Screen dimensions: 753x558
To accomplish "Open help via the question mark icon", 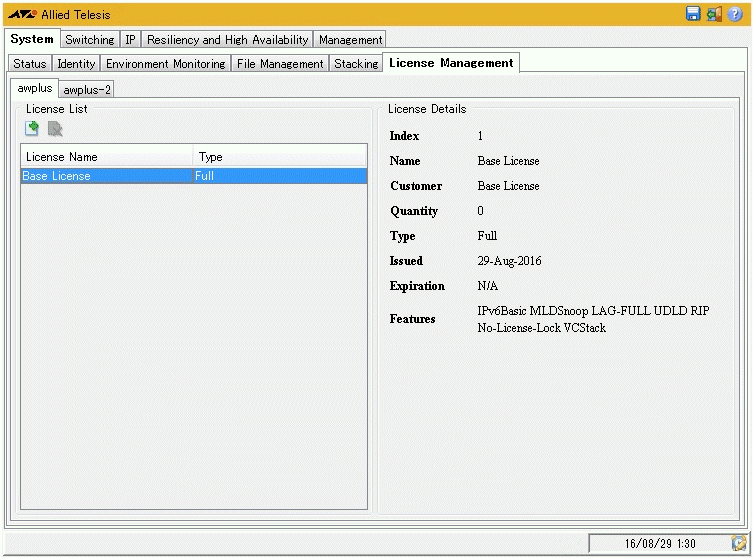I will [x=735, y=14].
